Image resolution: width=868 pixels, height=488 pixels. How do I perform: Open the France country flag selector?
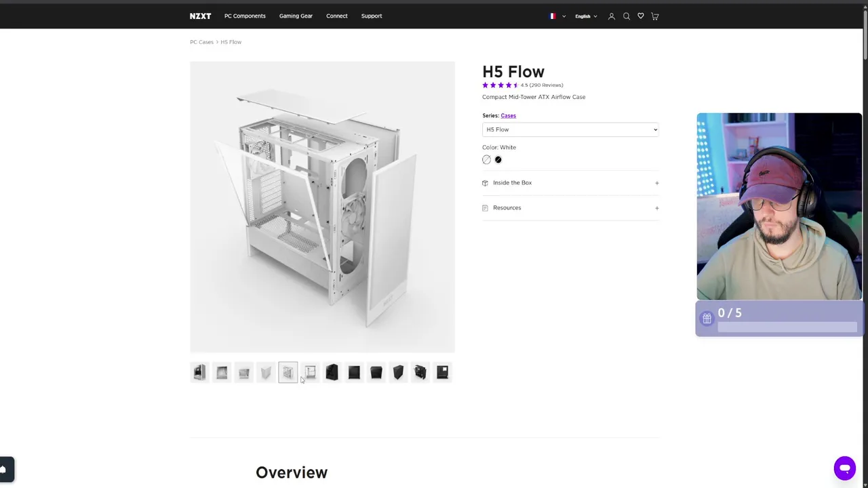point(557,16)
